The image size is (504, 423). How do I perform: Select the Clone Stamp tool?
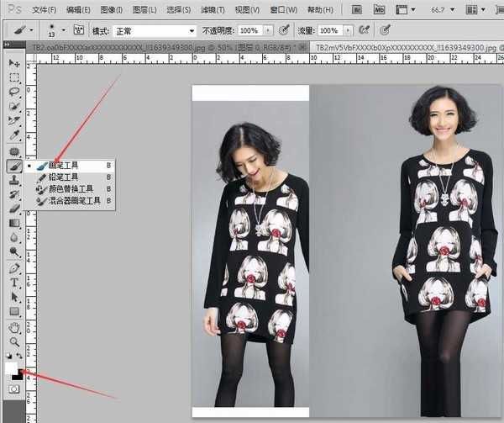coord(14,180)
